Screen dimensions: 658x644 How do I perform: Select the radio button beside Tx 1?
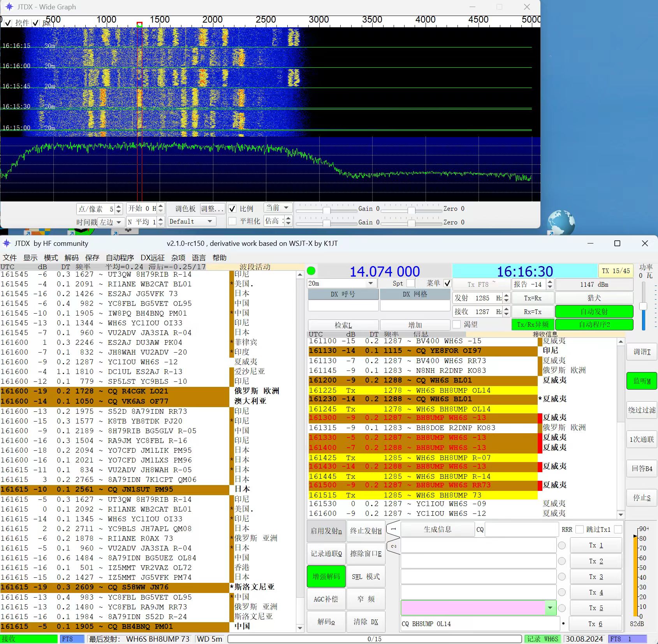pyautogui.click(x=562, y=545)
